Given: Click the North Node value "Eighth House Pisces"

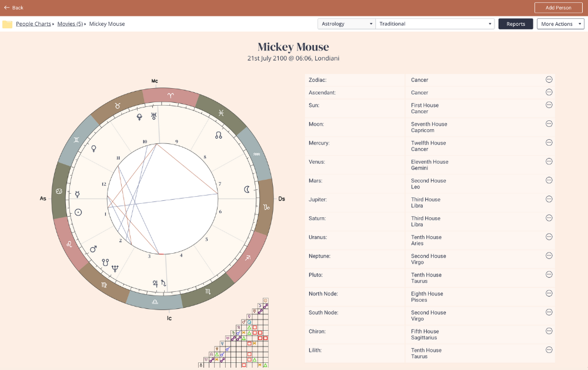Looking at the screenshot, I should [427, 297].
